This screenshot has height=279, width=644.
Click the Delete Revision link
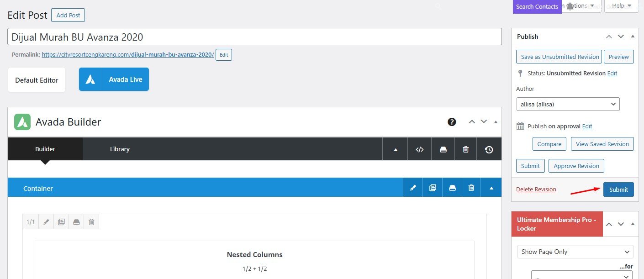click(536, 190)
